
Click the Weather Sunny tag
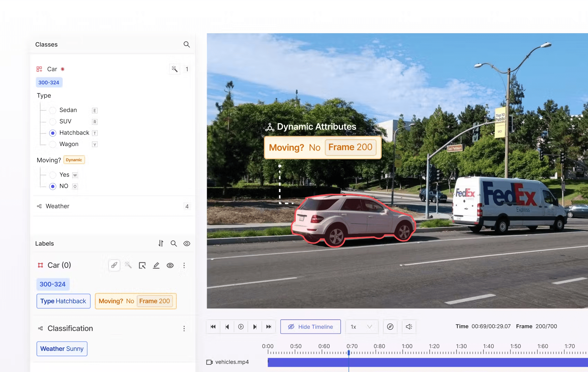(62, 349)
